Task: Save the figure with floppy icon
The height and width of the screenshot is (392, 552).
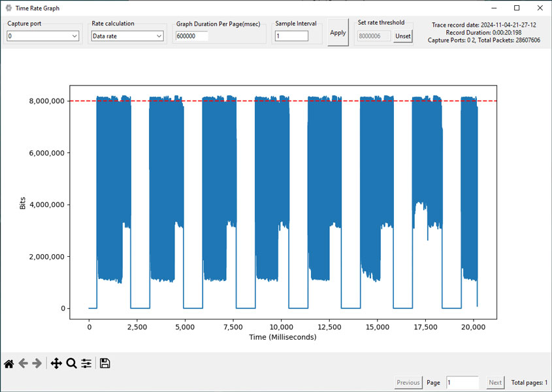Action: pos(105,363)
